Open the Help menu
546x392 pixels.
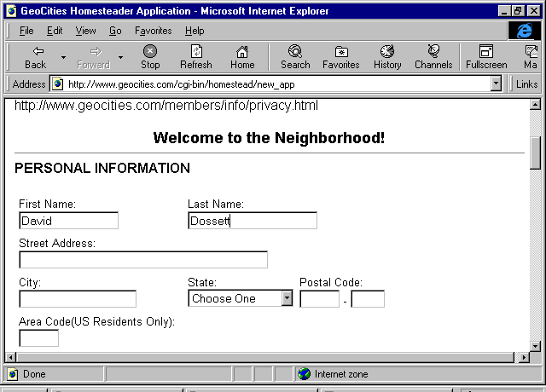click(x=195, y=31)
